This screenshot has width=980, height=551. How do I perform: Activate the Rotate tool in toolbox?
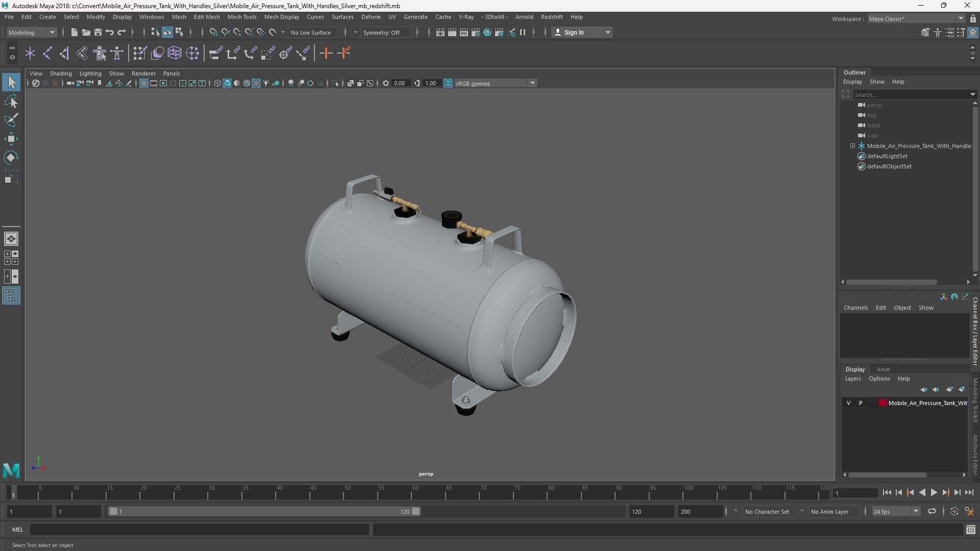coord(11,158)
